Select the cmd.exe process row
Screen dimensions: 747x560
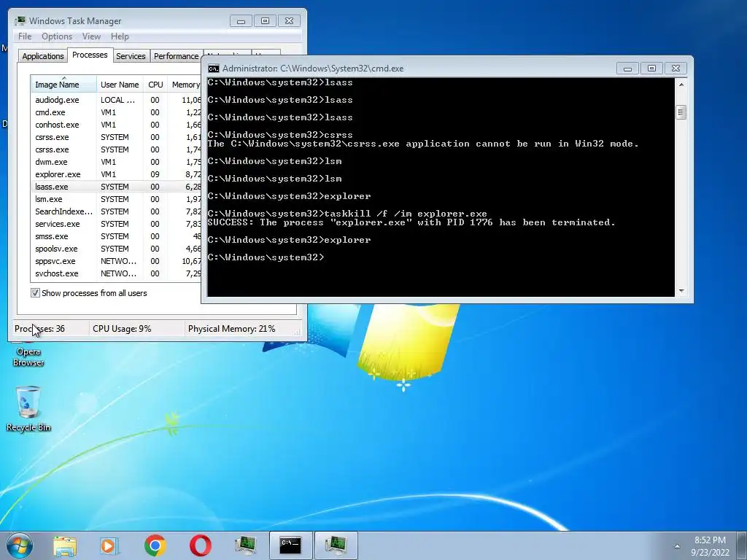[116, 112]
